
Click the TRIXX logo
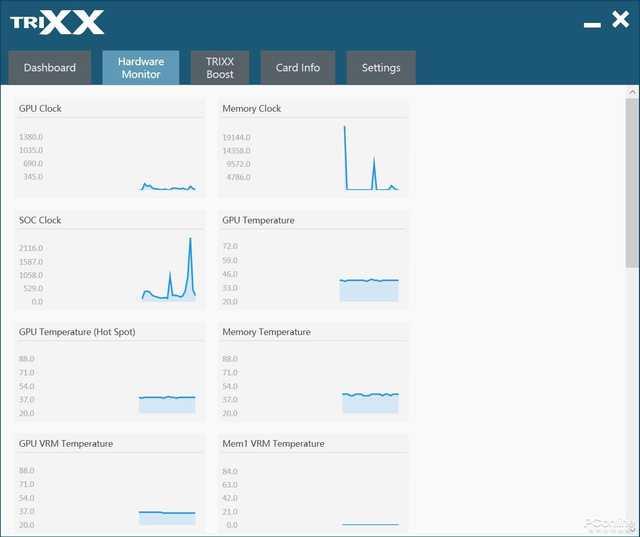(x=57, y=22)
